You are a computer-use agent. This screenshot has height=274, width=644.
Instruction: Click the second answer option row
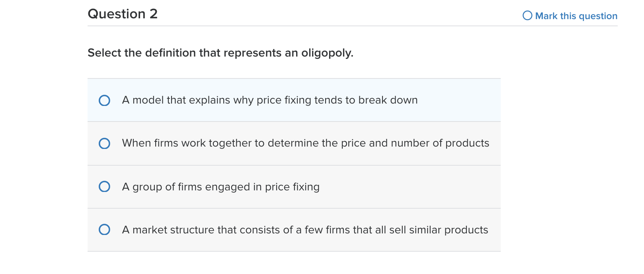pos(295,144)
